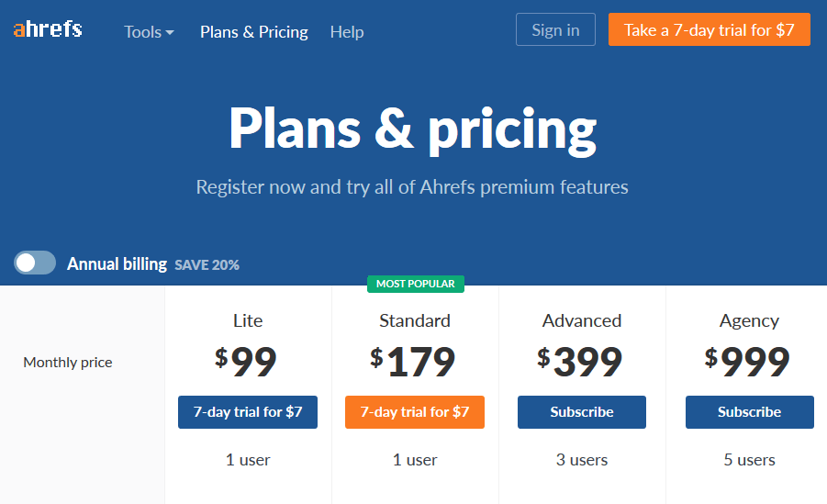827x504 pixels.
Task: Click the Advanced plan $399 price
Action: coord(580,362)
